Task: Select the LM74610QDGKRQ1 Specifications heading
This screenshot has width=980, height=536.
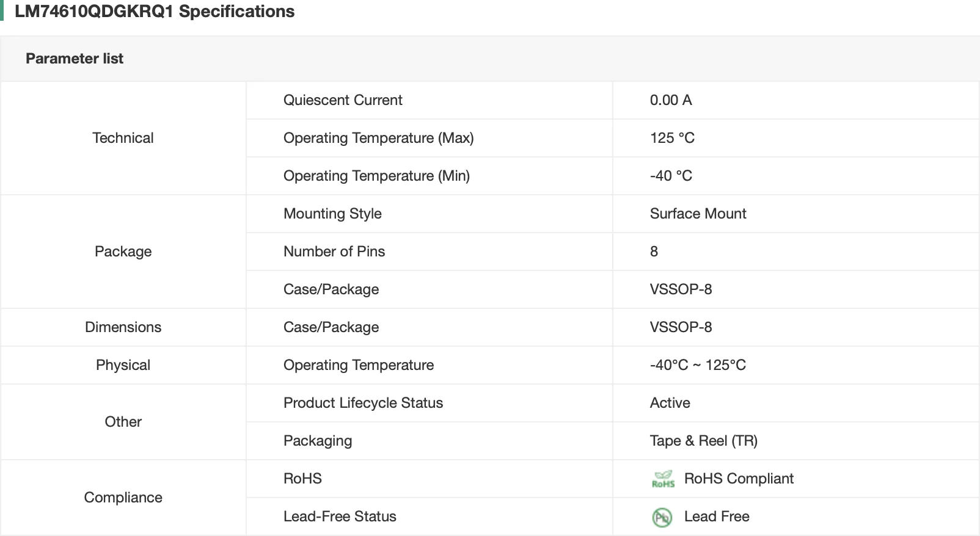Action: pos(155,12)
